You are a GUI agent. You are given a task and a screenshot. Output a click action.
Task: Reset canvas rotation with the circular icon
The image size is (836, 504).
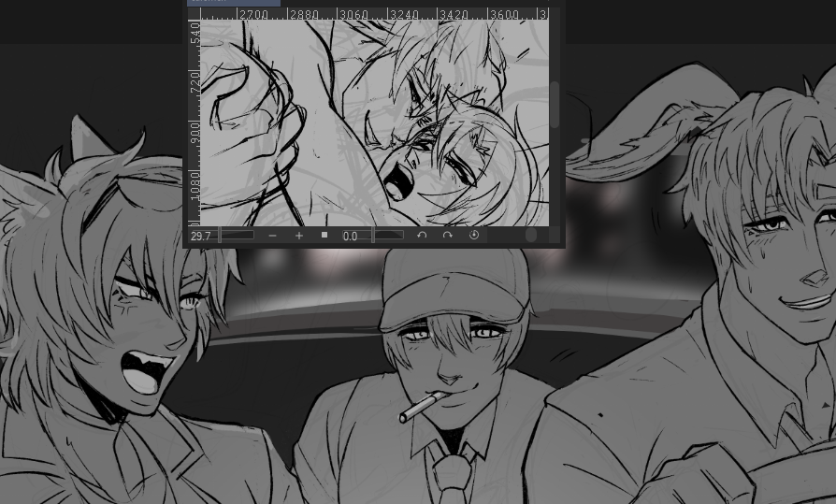coord(474,236)
